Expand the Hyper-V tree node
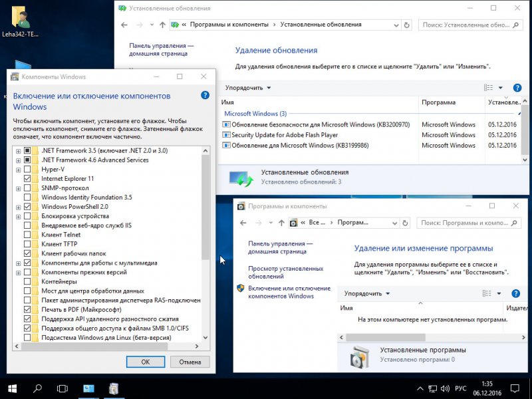The image size is (532, 399). 19,170
